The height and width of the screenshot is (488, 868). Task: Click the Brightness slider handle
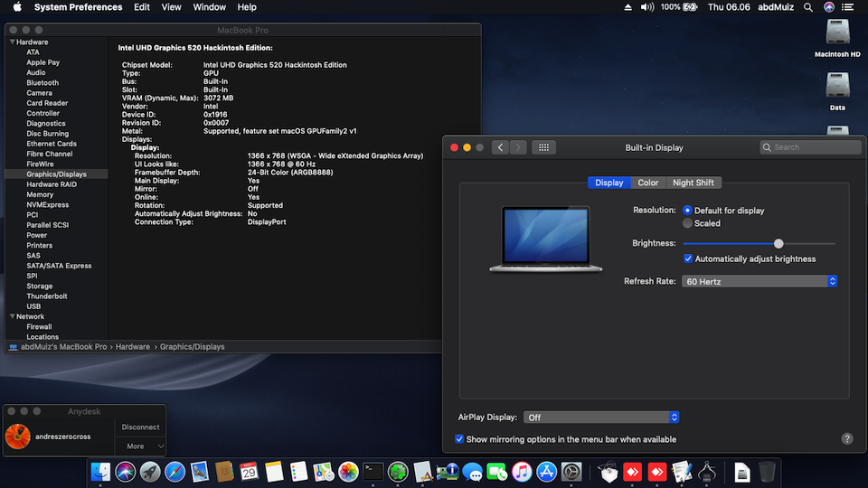778,243
